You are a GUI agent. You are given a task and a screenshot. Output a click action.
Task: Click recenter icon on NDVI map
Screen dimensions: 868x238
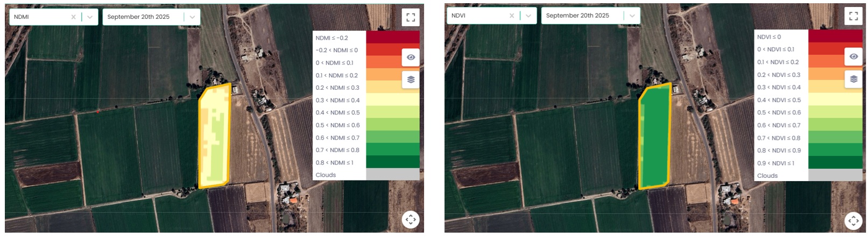tap(853, 220)
